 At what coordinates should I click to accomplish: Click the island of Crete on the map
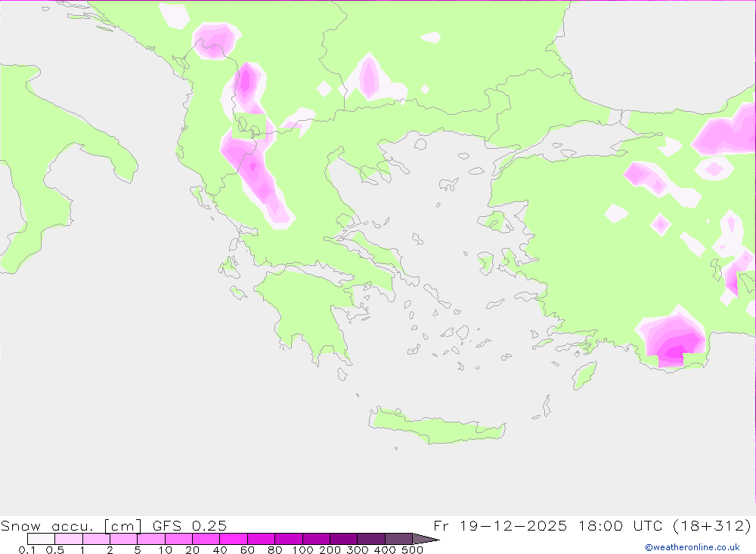pyautogui.click(x=436, y=427)
